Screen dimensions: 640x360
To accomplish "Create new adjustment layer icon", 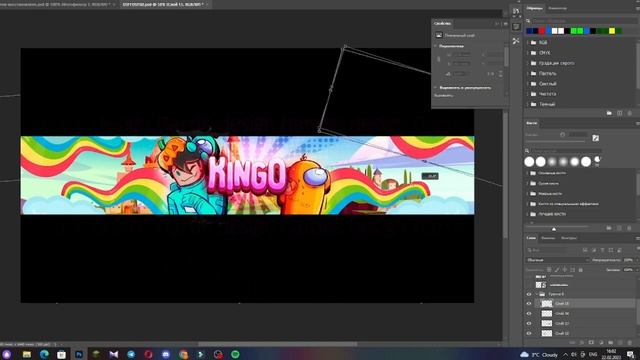I will coord(601,342).
